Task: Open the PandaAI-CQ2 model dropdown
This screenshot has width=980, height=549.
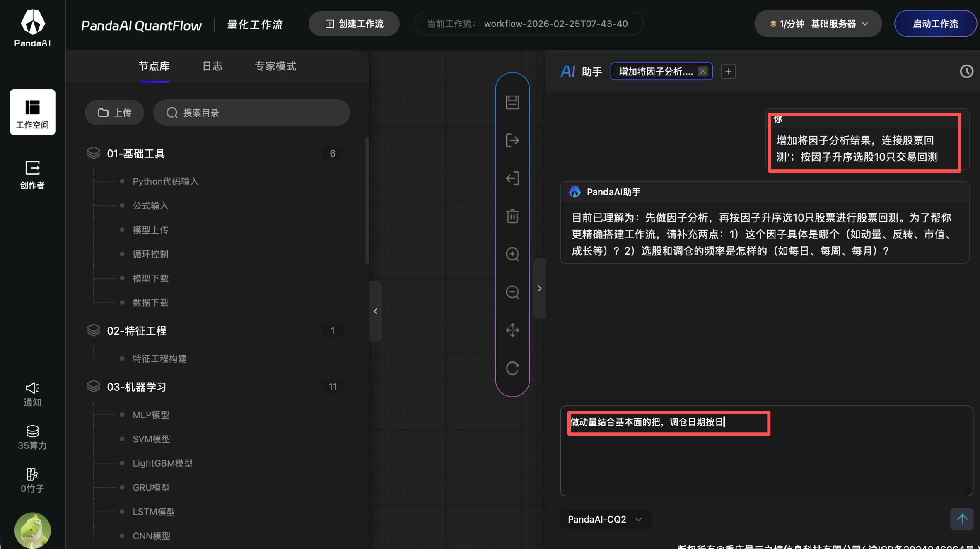Action: pos(606,519)
